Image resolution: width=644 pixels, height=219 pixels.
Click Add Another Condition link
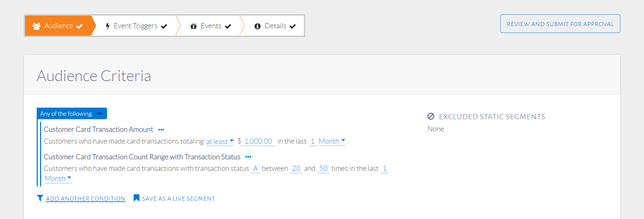86,199
